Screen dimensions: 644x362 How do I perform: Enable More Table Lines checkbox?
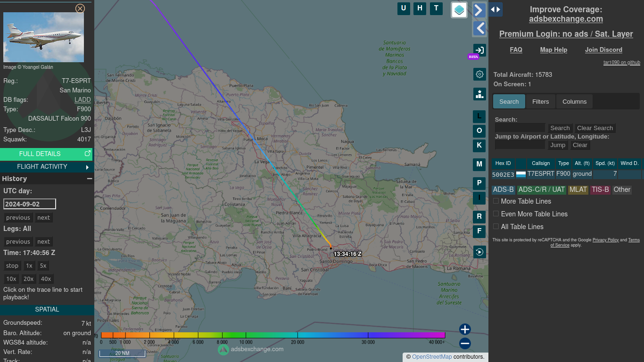coord(496,201)
